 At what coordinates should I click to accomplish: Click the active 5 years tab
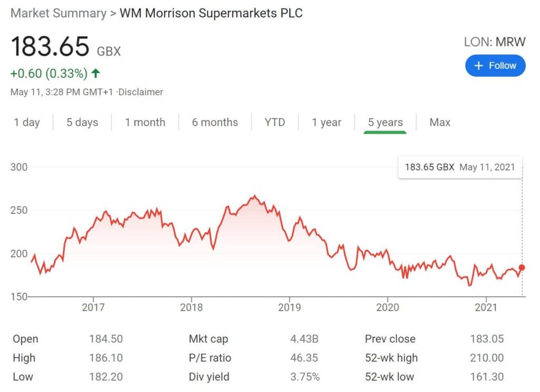click(x=384, y=122)
